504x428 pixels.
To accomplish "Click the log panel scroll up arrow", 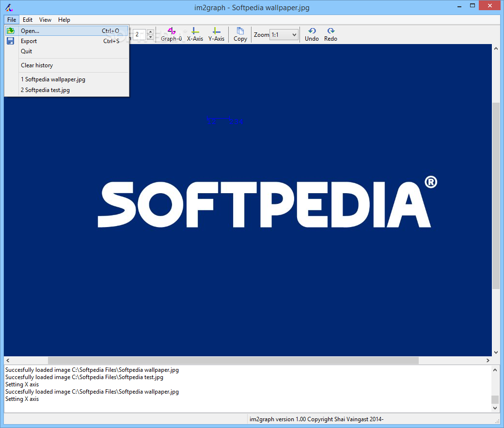I will 495,370.
